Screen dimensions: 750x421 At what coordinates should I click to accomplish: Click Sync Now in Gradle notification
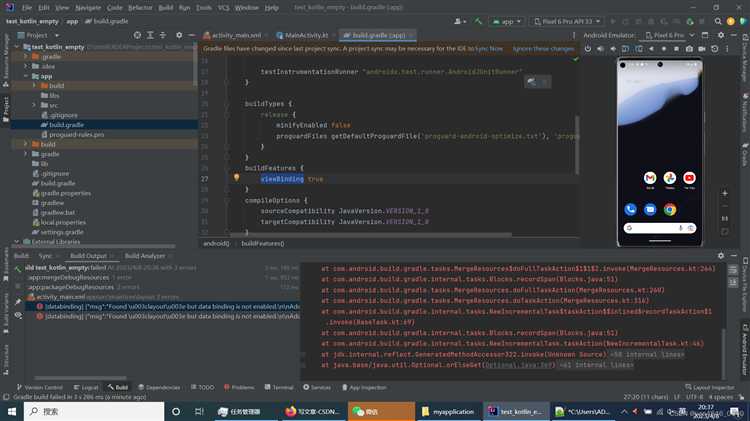click(x=490, y=49)
